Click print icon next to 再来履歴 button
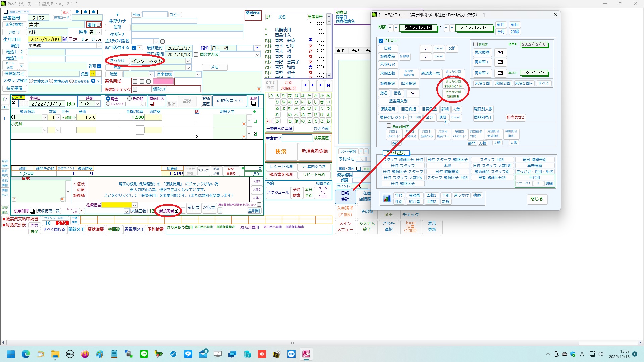 click(500, 52)
